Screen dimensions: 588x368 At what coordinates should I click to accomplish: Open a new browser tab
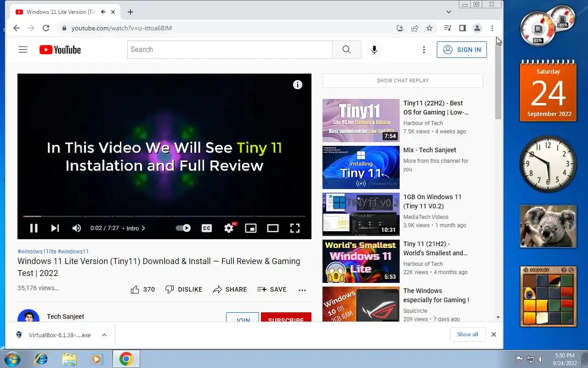pos(130,12)
